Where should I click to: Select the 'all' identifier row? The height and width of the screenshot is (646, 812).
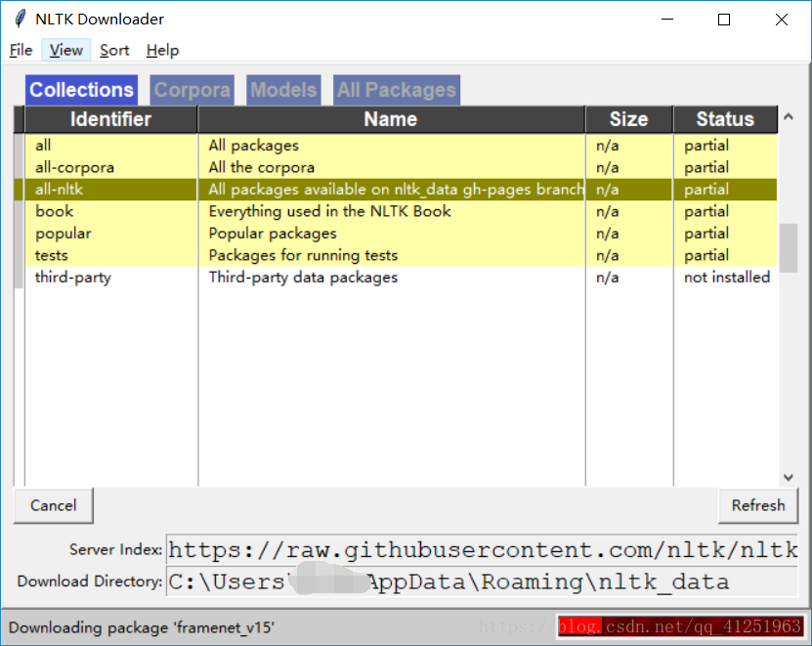(110, 146)
